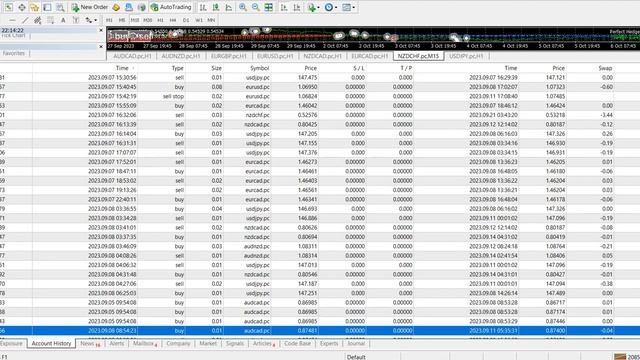Switch to W1 timeframe

[199, 20]
